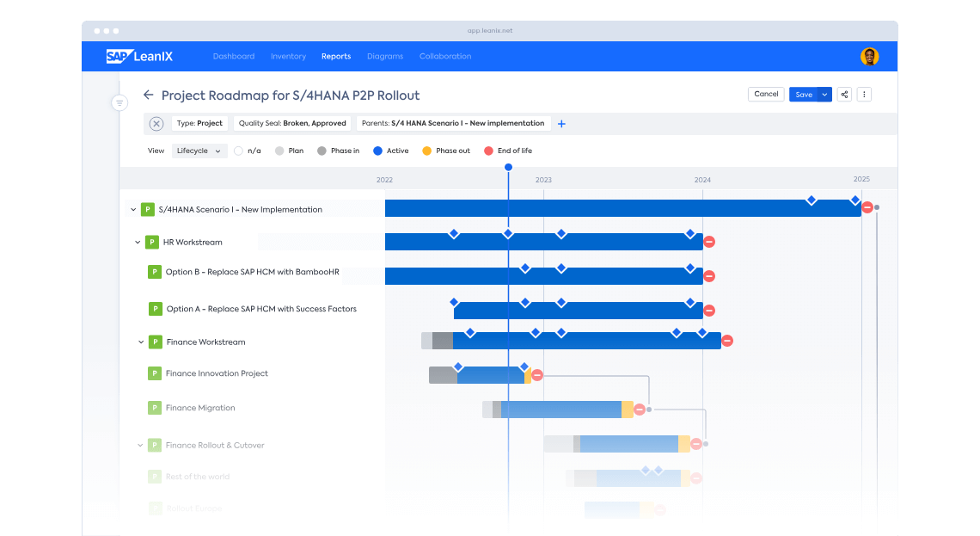Open the three-dot more options menu
Viewport: 980px width, 536px height.
coord(865,95)
